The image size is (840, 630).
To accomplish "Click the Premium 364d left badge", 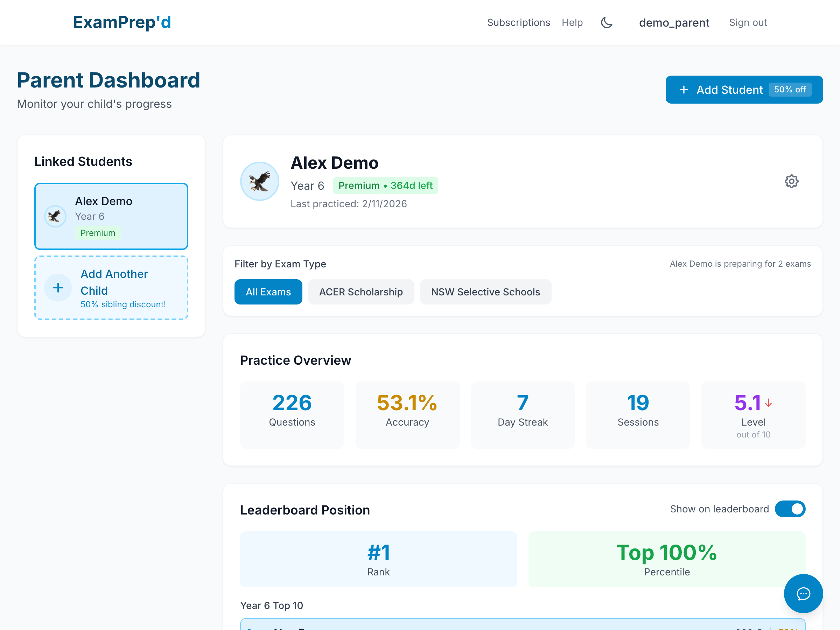I will click(385, 186).
